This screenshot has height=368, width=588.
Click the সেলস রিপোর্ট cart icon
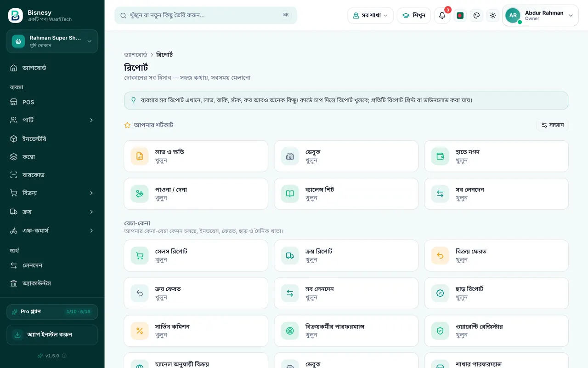click(x=140, y=256)
